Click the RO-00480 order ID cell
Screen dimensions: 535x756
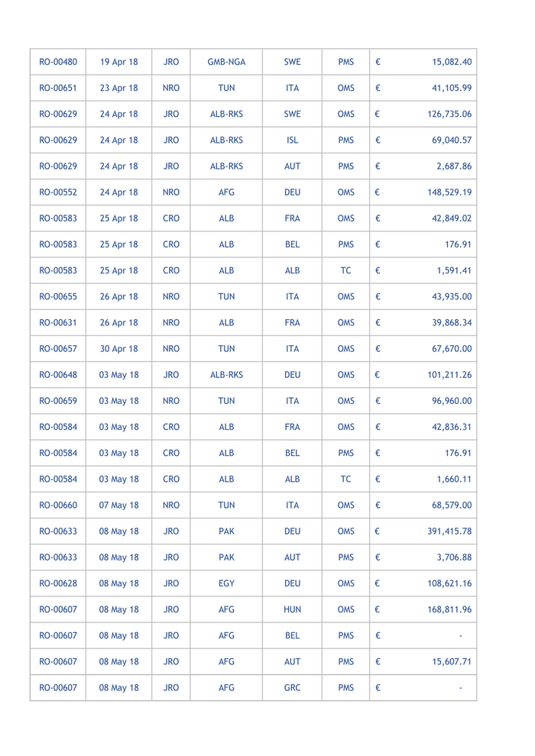tap(57, 62)
